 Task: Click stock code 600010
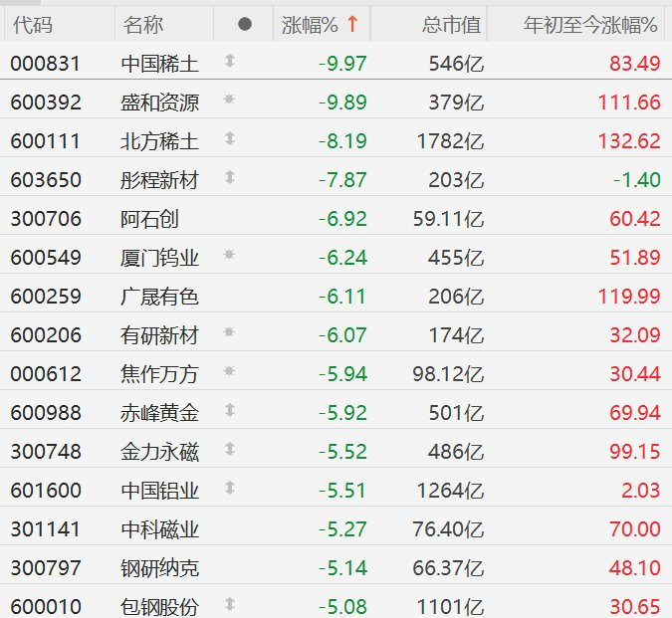pyautogui.click(x=46, y=607)
